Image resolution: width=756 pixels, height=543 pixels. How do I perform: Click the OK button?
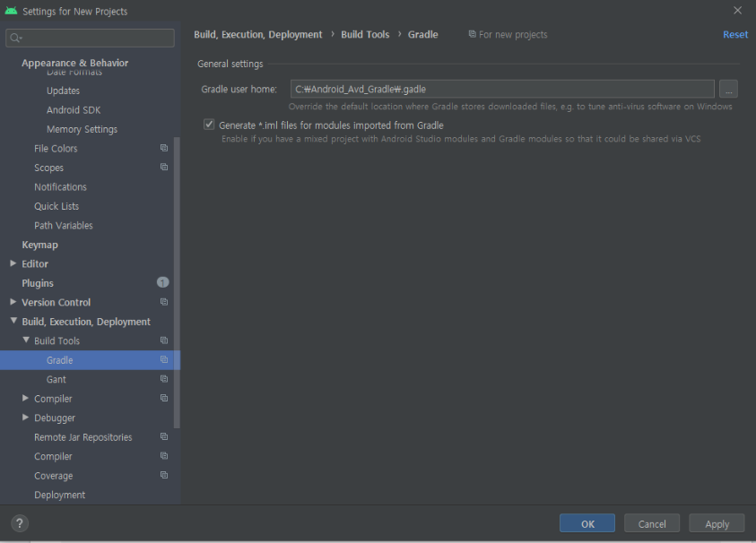pyautogui.click(x=587, y=523)
